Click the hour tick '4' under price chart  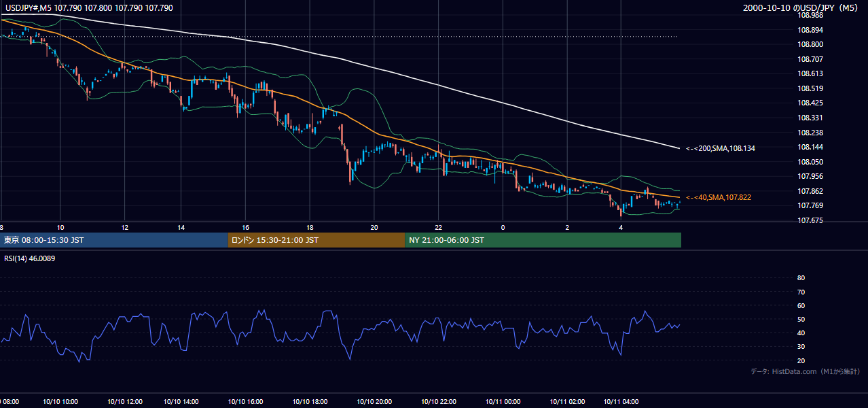point(621,227)
